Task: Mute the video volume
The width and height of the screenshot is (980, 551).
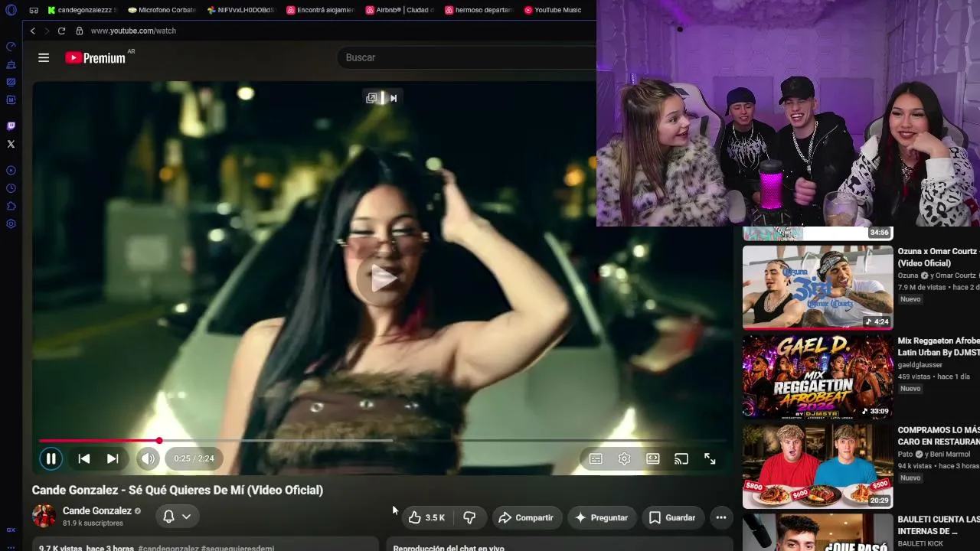Action: click(x=148, y=458)
